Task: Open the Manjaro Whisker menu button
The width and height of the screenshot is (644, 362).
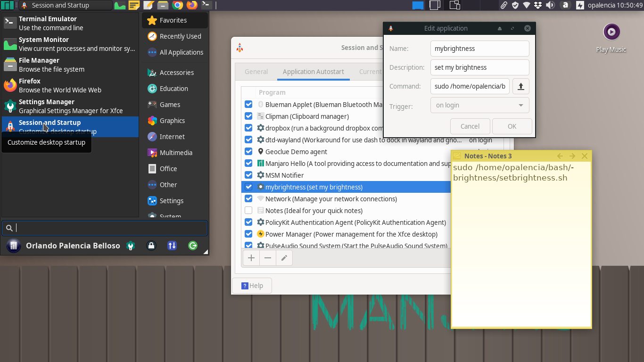Action: coord(7,5)
